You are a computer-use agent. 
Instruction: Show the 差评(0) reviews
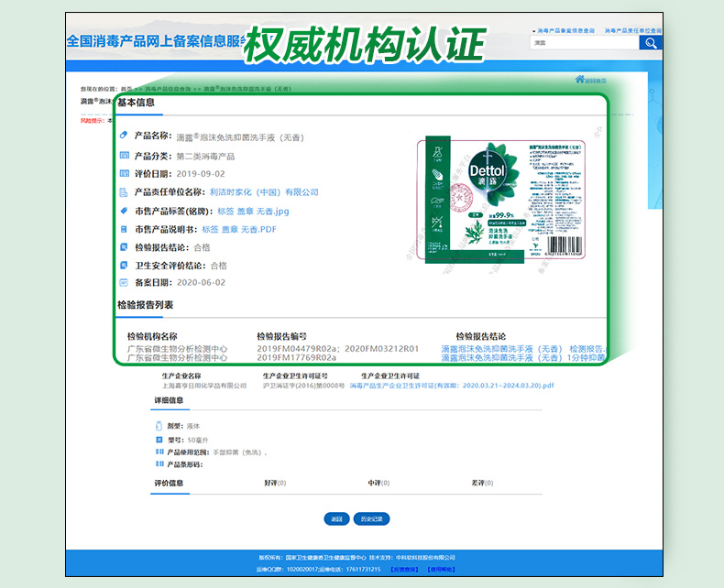[x=482, y=483]
